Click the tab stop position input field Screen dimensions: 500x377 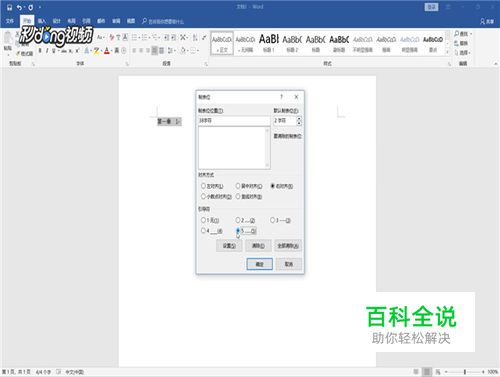pyautogui.click(x=234, y=121)
